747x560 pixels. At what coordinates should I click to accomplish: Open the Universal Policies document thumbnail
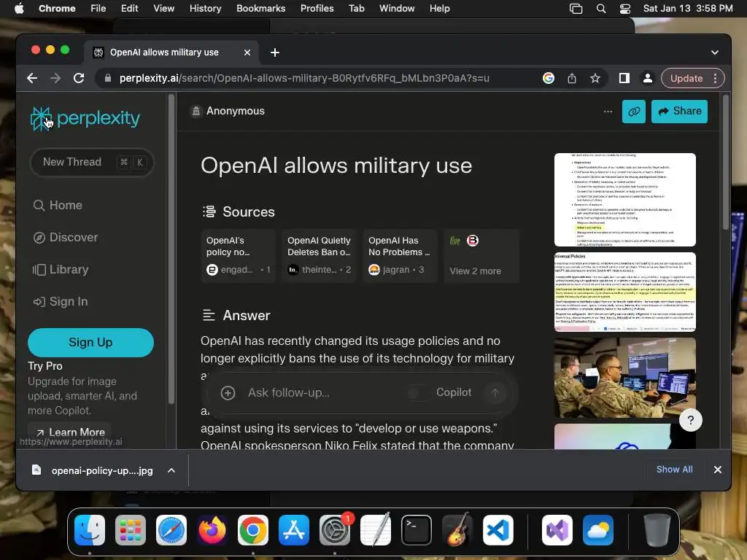pyautogui.click(x=624, y=292)
